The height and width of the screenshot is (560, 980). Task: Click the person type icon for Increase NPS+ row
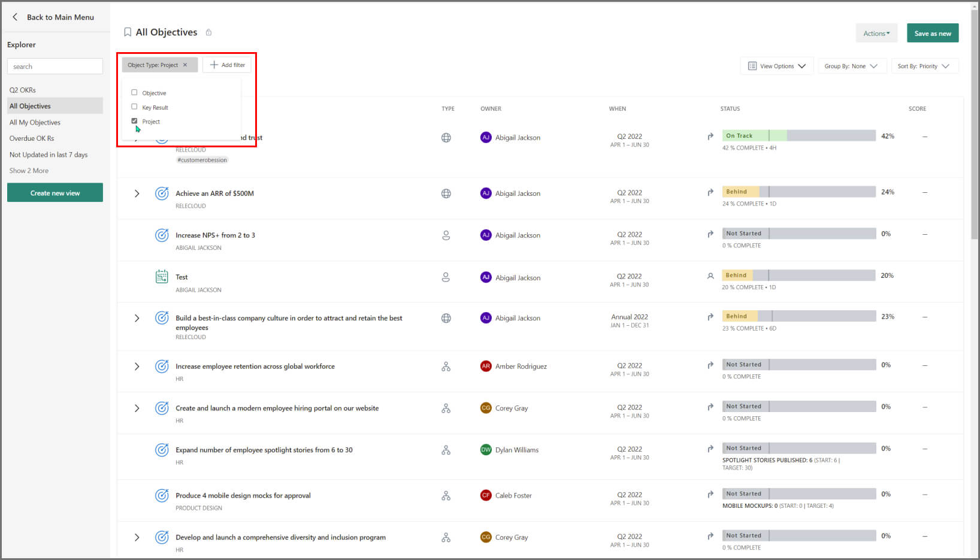click(x=446, y=235)
